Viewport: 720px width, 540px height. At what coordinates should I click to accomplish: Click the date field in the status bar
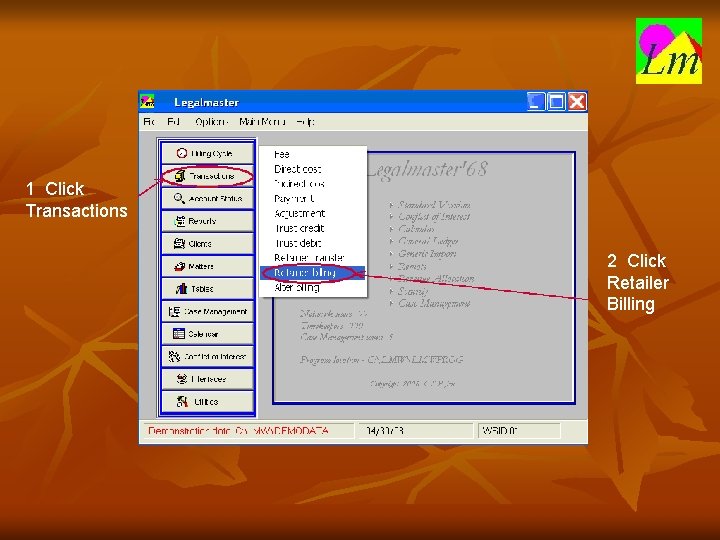click(x=416, y=431)
